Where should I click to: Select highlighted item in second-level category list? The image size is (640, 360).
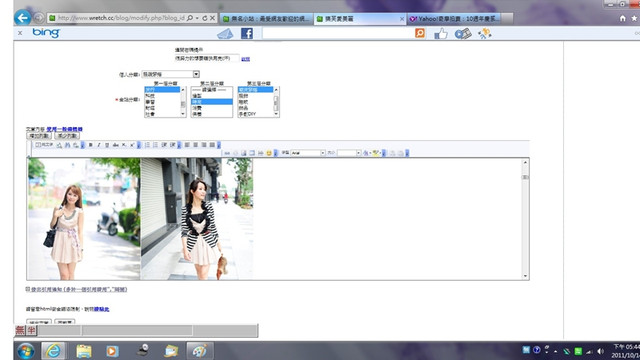211,102
